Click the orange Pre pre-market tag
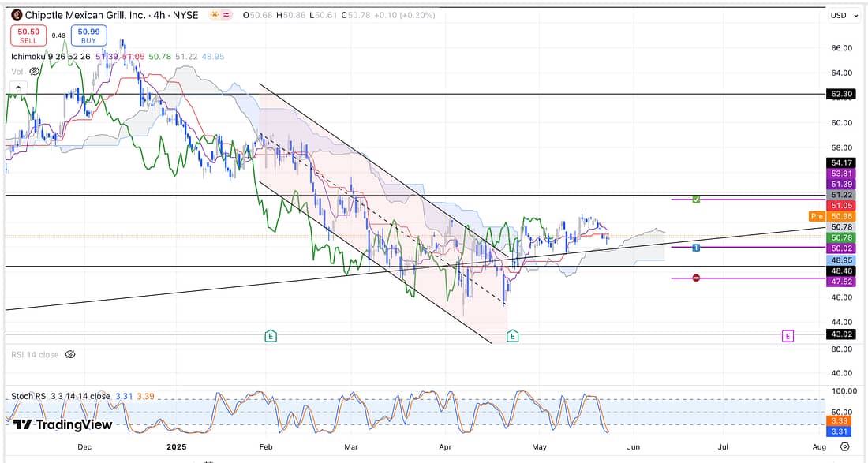 tap(817, 216)
